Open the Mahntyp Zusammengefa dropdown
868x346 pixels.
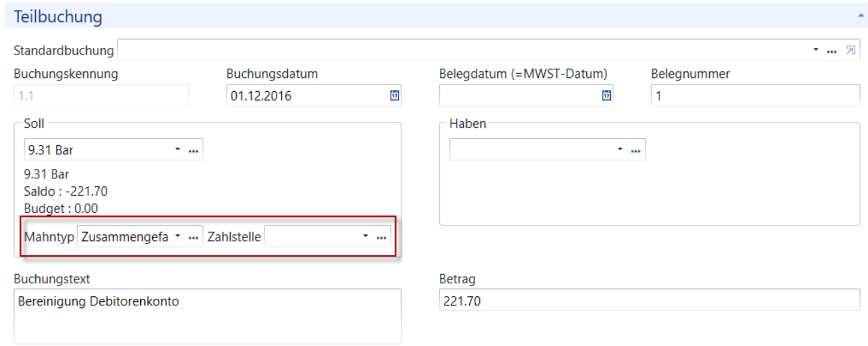[177, 237]
